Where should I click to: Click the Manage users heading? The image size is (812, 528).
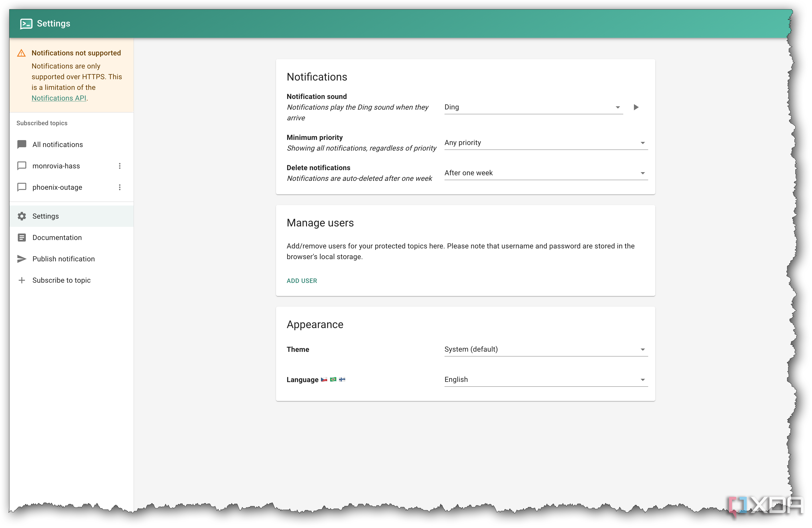[320, 223]
